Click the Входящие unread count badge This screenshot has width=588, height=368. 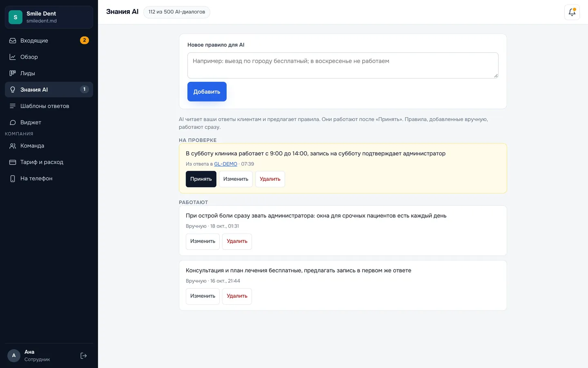[x=85, y=40]
